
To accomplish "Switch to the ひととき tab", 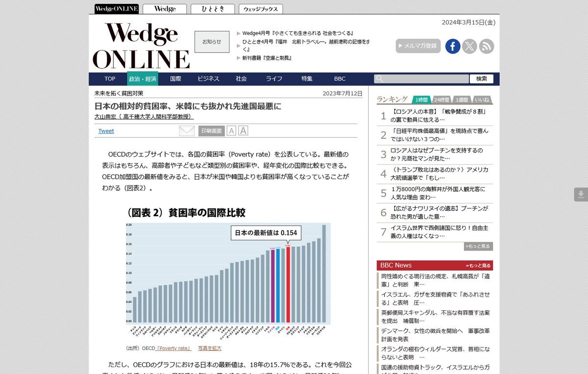I will [x=213, y=9].
